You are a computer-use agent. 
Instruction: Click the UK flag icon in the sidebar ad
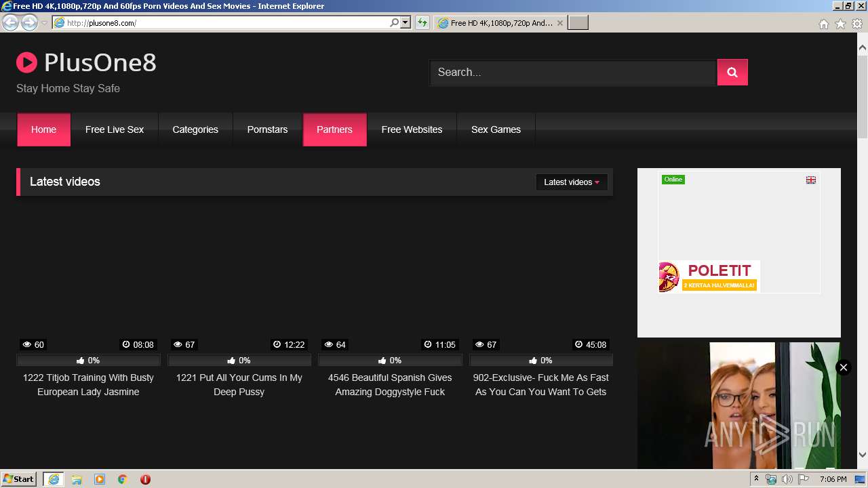[810, 180]
